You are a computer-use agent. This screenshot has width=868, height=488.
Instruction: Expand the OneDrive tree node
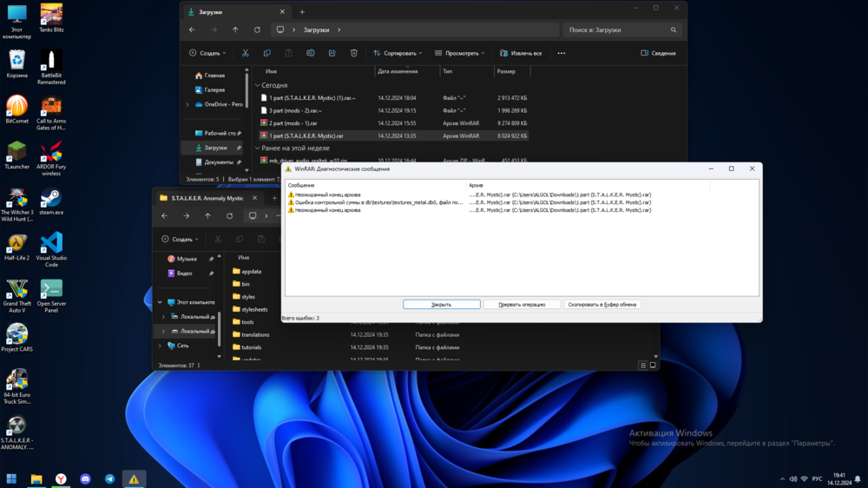[x=187, y=104]
